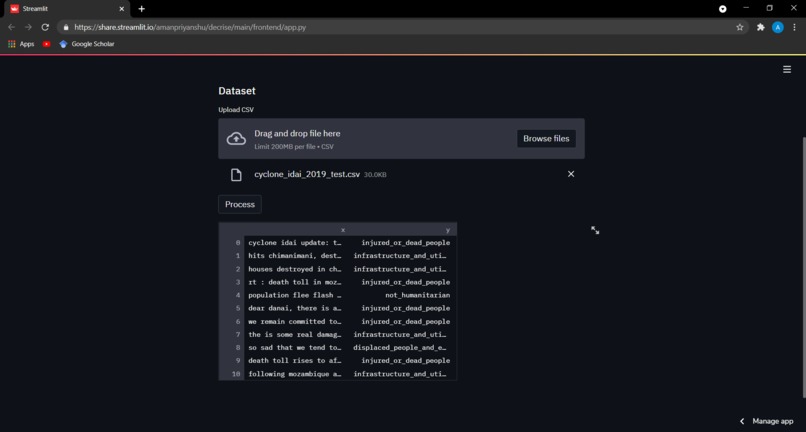This screenshot has width=806, height=432.
Task: Click row index 10 in dataframe
Action: click(x=232, y=374)
